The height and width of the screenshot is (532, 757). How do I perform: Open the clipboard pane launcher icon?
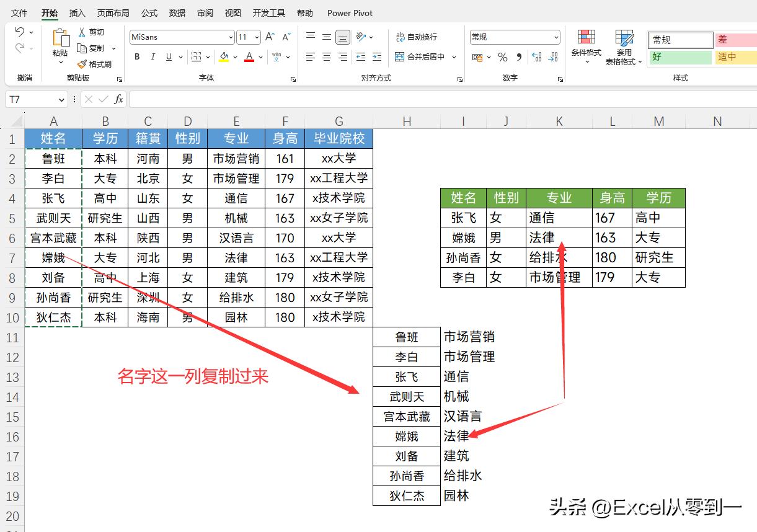click(x=120, y=79)
